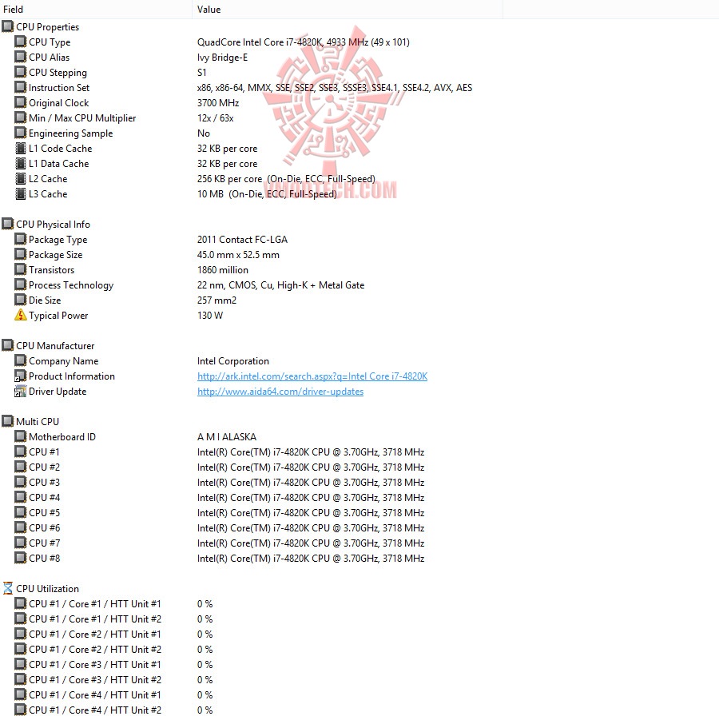Select the '2011 Contact FC-LGA' value
719x728 pixels.
coord(242,239)
